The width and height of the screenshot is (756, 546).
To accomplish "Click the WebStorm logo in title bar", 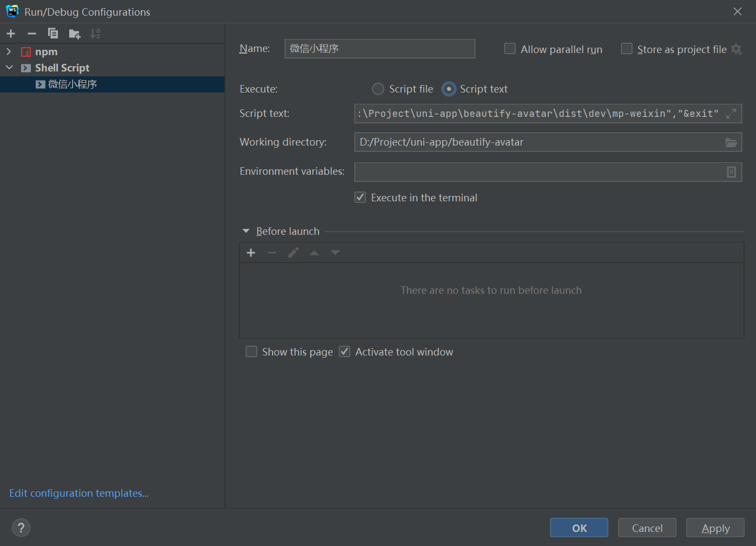I will (12, 11).
